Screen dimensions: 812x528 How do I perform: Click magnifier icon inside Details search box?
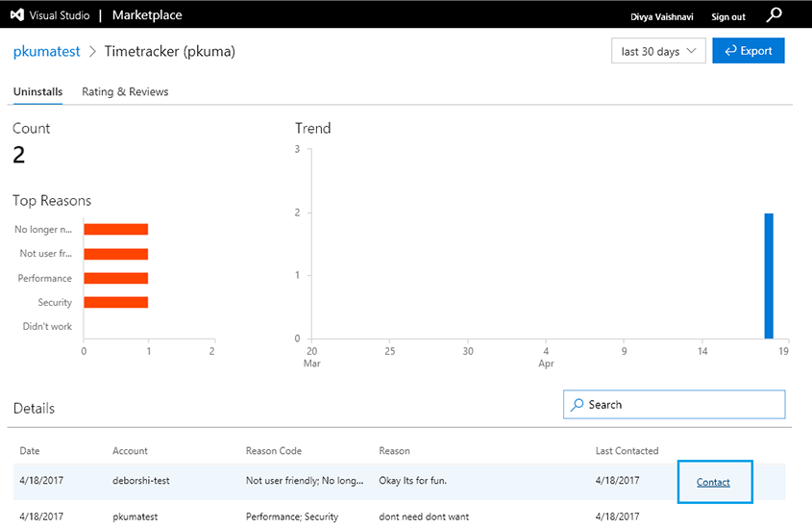577,405
